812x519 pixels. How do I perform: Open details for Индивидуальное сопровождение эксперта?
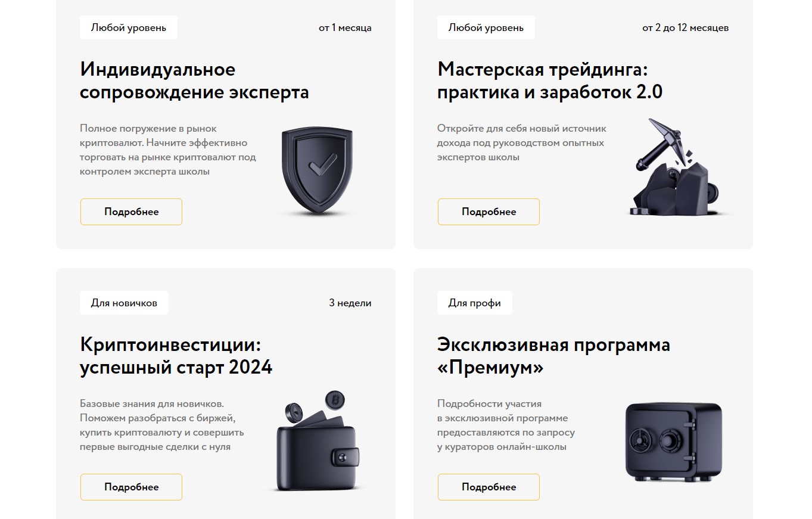[131, 212]
